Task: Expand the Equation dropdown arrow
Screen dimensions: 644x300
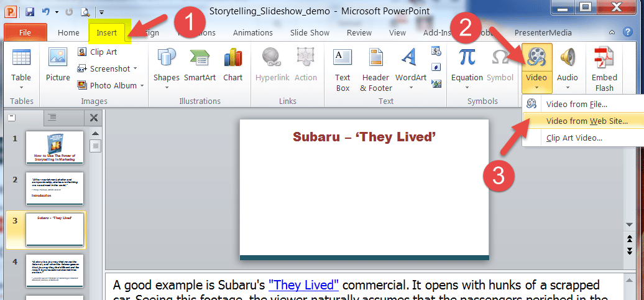Action: click(467, 88)
